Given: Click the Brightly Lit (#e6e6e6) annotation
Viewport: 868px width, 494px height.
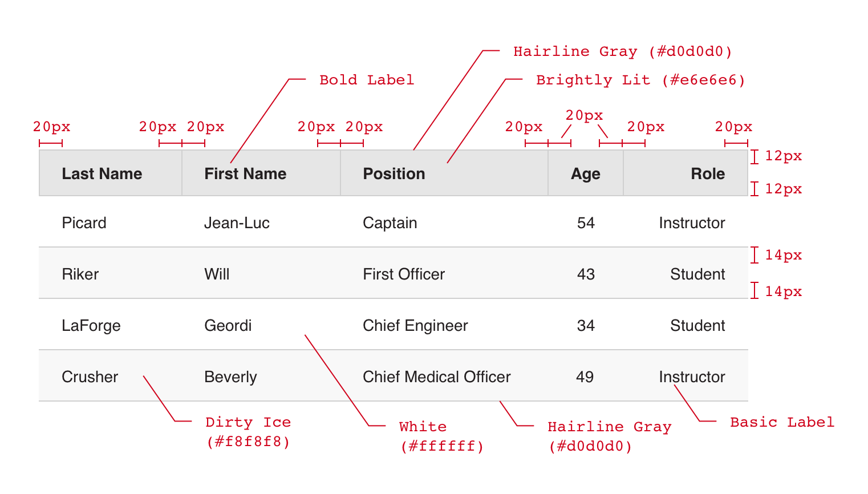Looking at the screenshot, I should coord(640,80).
